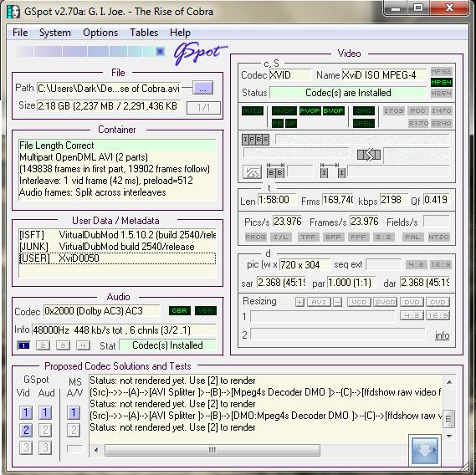Click the VCD resizing preset
The width and height of the screenshot is (476, 475).
(x=359, y=302)
